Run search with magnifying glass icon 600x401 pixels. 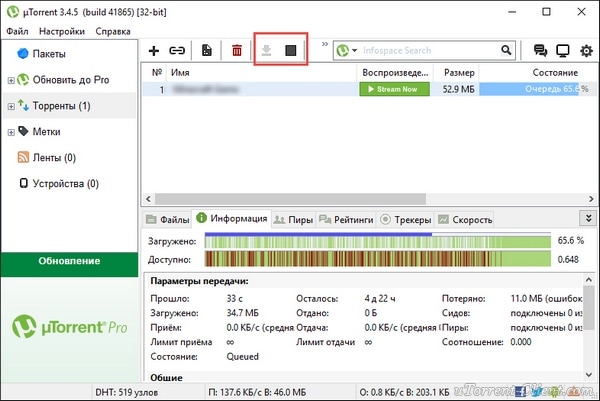pyautogui.click(x=506, y=50)
